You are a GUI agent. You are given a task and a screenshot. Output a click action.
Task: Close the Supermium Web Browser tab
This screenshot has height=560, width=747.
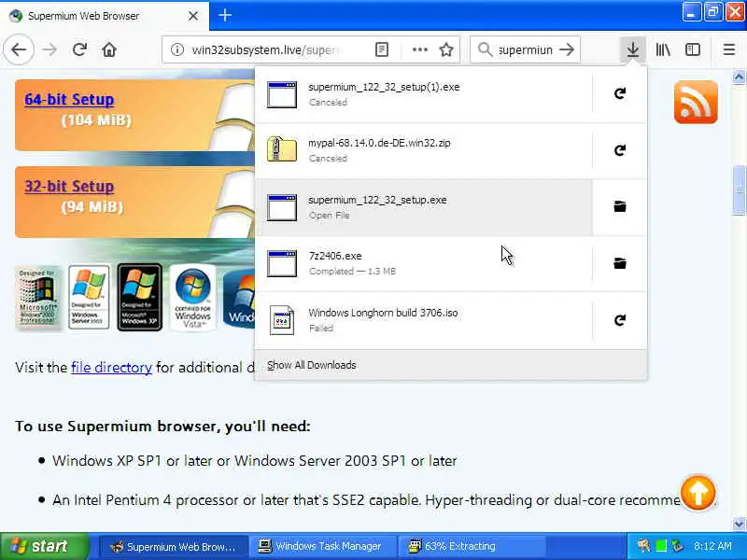point(193,16)
